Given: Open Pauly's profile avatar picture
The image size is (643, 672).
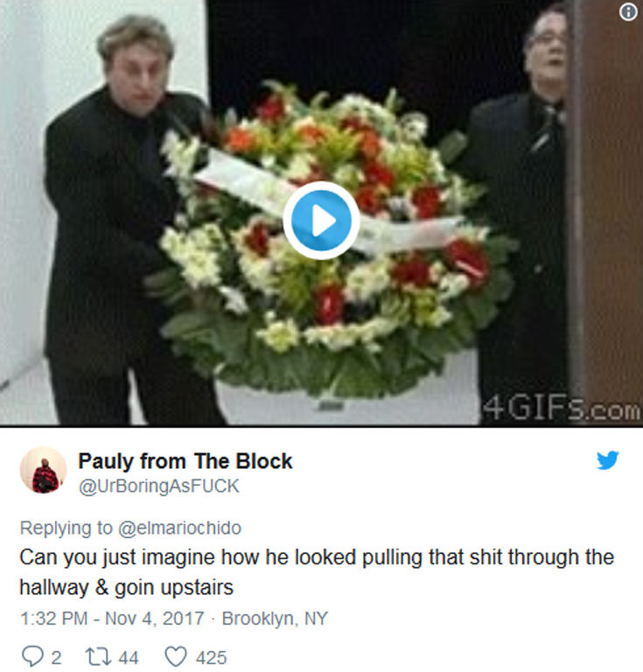Looking at the screenshot, I should click(43, 470).
